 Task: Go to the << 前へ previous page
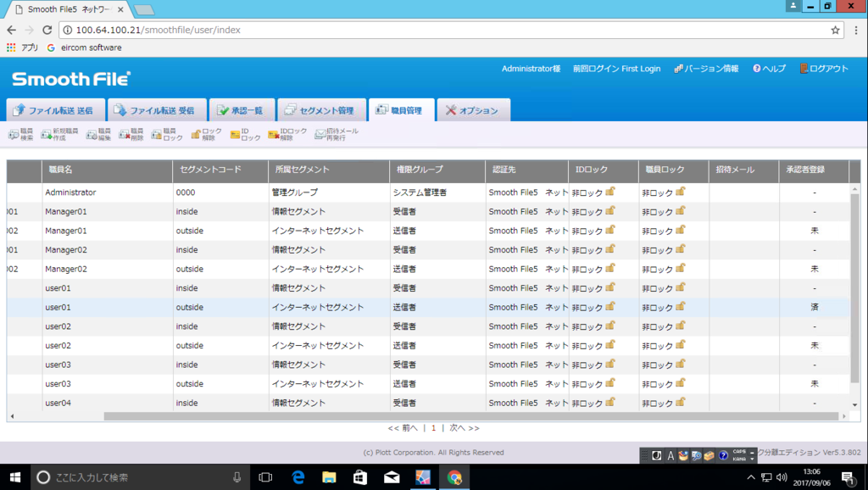pos(403,428)
